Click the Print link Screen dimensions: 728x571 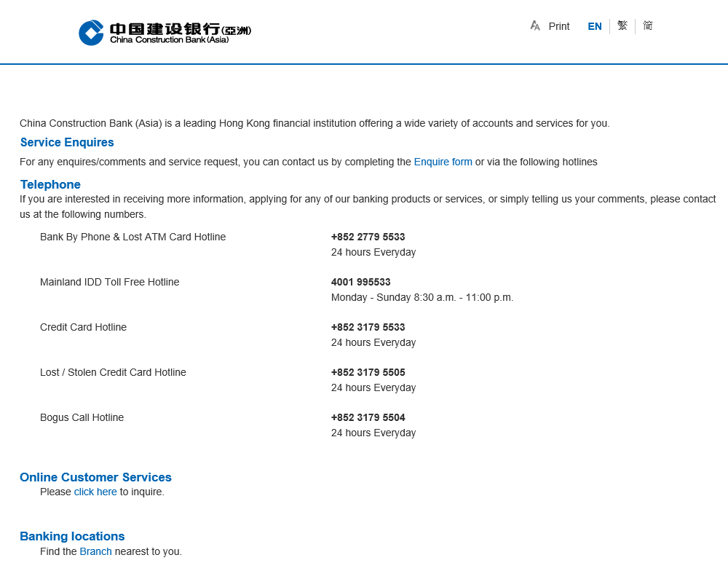click(559, 26)
